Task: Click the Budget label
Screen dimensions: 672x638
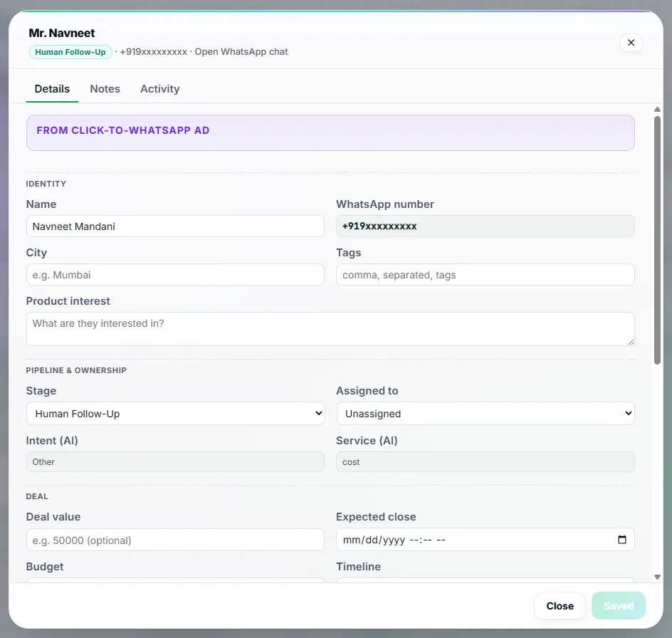Action: [45, 566]
